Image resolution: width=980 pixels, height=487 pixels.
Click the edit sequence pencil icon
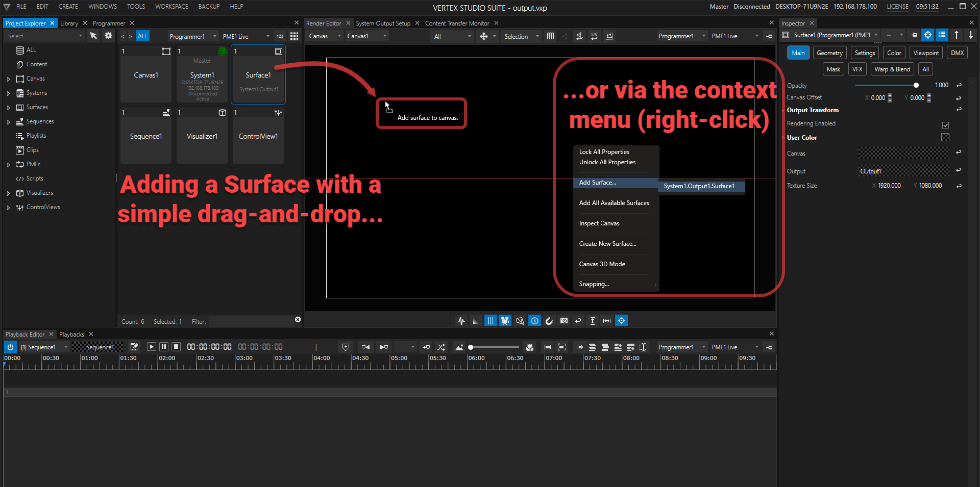[x=134, y=347]
